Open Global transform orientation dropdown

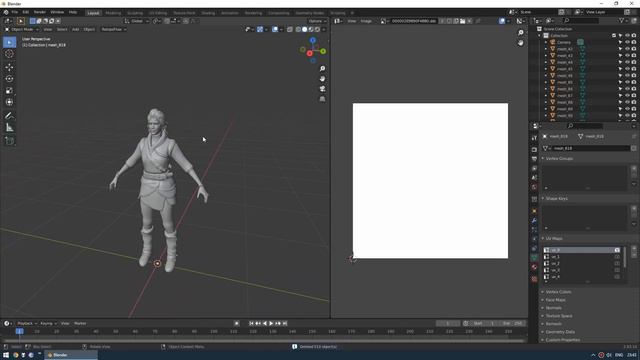tap(137, 21)
